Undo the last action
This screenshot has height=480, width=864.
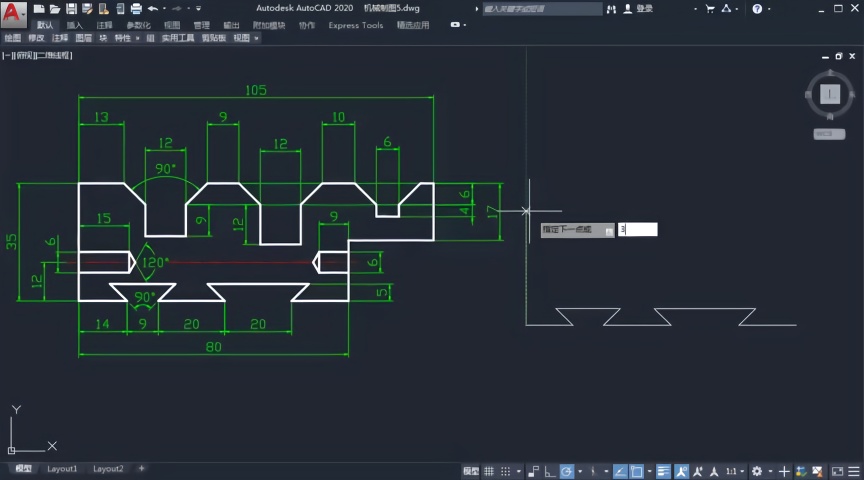tap(153, 9)
